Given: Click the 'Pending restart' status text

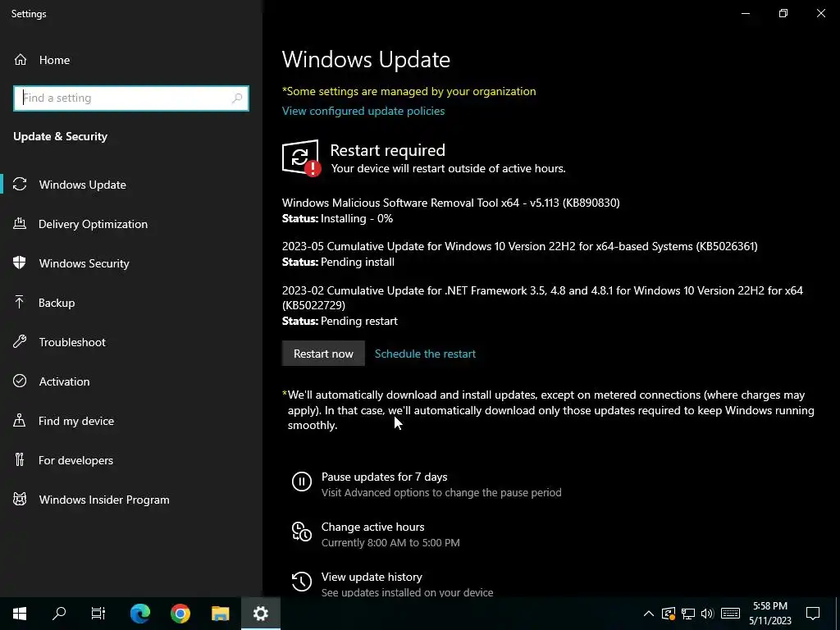Looking at the screenshot, I should coord(359,321).
